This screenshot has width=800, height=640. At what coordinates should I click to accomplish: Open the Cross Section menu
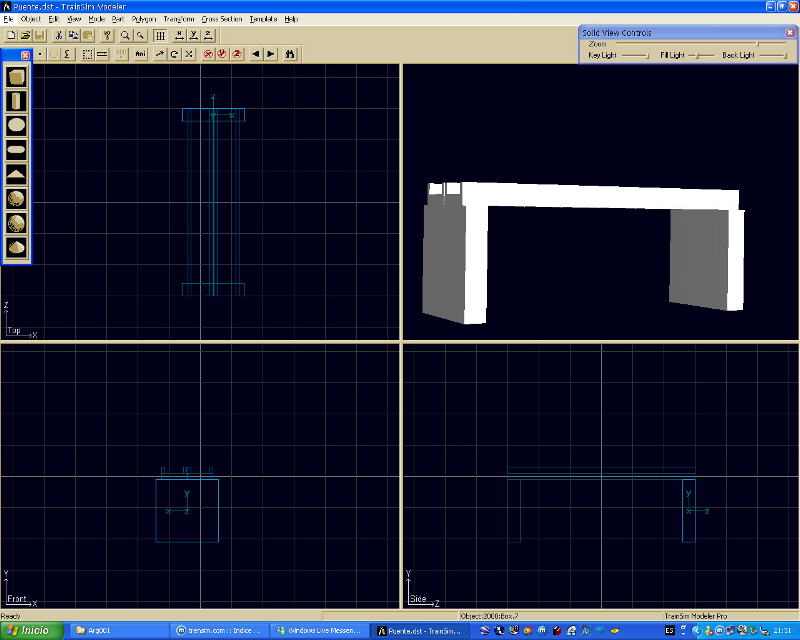[x=221, y=19]
